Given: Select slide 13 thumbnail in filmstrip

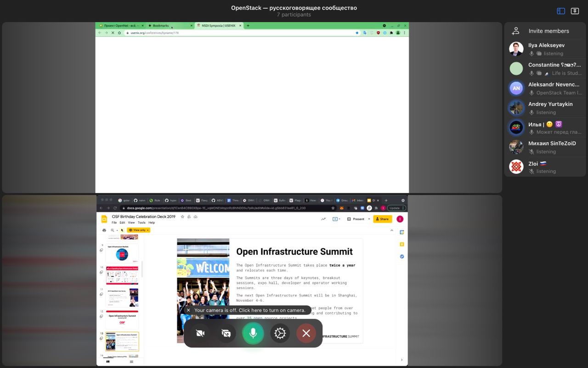Looking at the screenshot, I should (x=122, y=342).
